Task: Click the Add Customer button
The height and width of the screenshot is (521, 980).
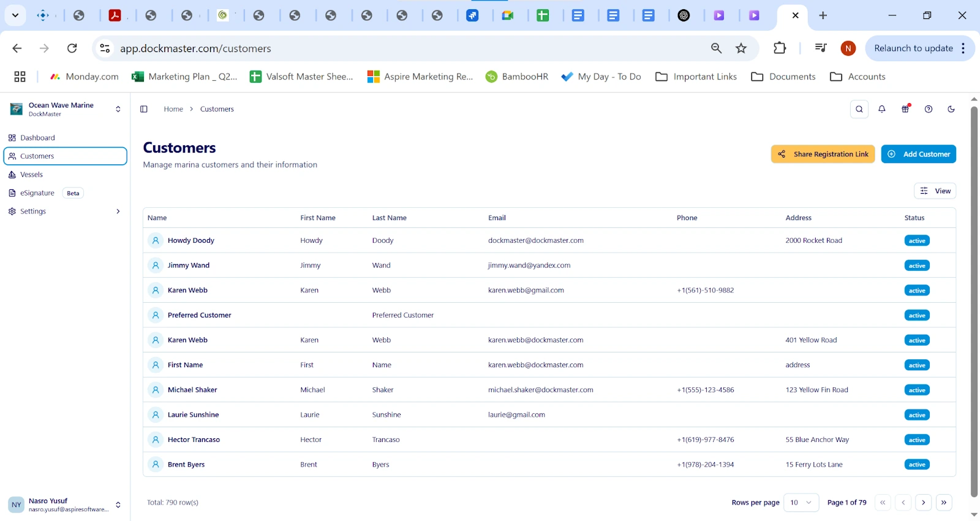Action: pos(918,154)
